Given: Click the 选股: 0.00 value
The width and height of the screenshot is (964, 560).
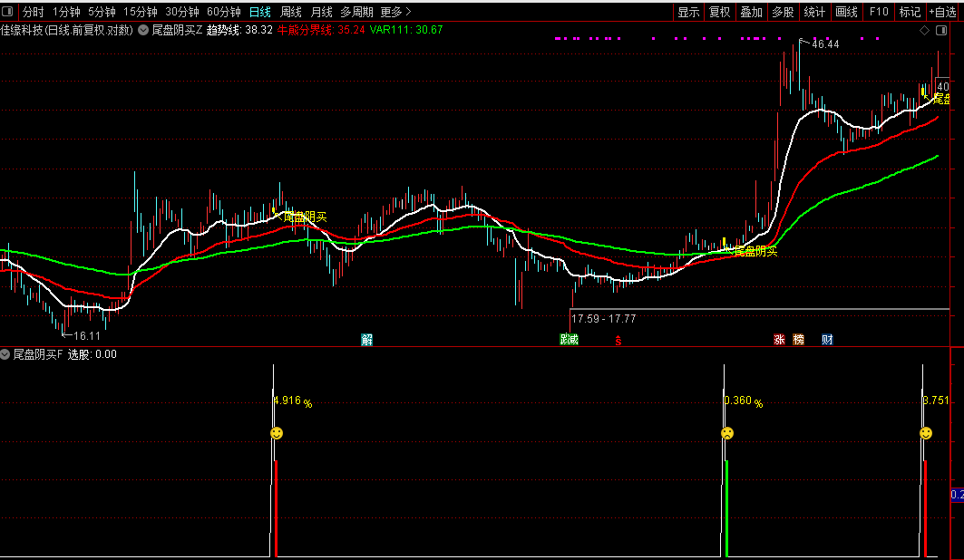Looking at the screenshot, I should [92, 354].
